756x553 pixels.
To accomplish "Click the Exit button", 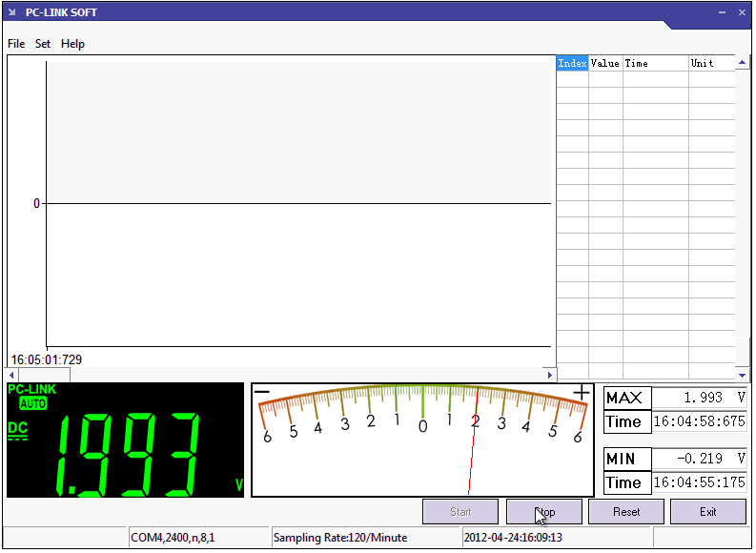I will click(x=708, y=512).
